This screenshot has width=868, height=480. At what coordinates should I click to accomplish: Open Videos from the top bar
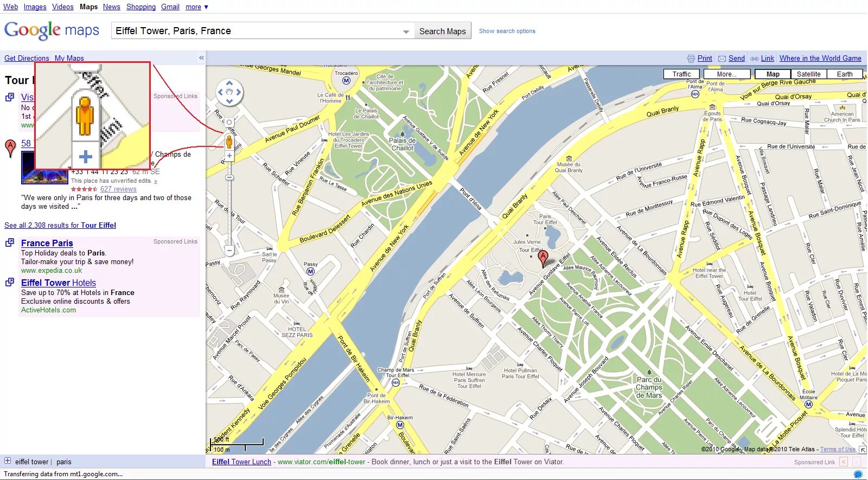coord(63,7)
